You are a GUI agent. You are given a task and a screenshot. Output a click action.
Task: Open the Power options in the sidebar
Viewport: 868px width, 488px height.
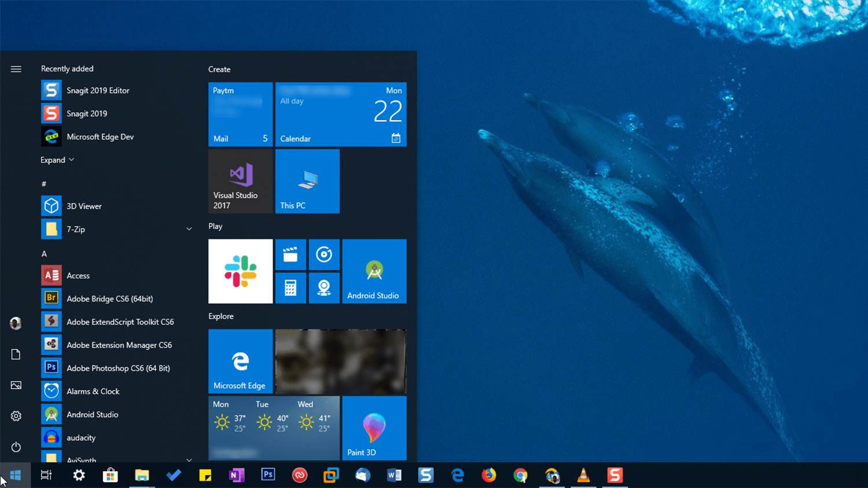16,446
